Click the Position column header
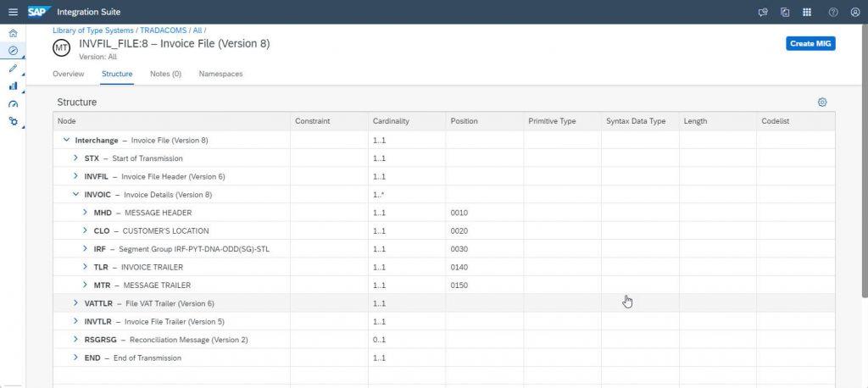 coord(484,121)
